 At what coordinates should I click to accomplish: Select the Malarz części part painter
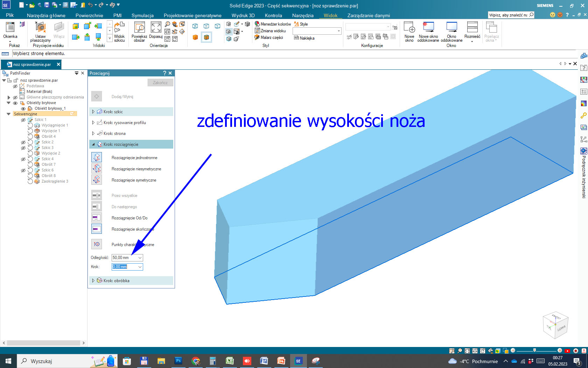point(269,38)
